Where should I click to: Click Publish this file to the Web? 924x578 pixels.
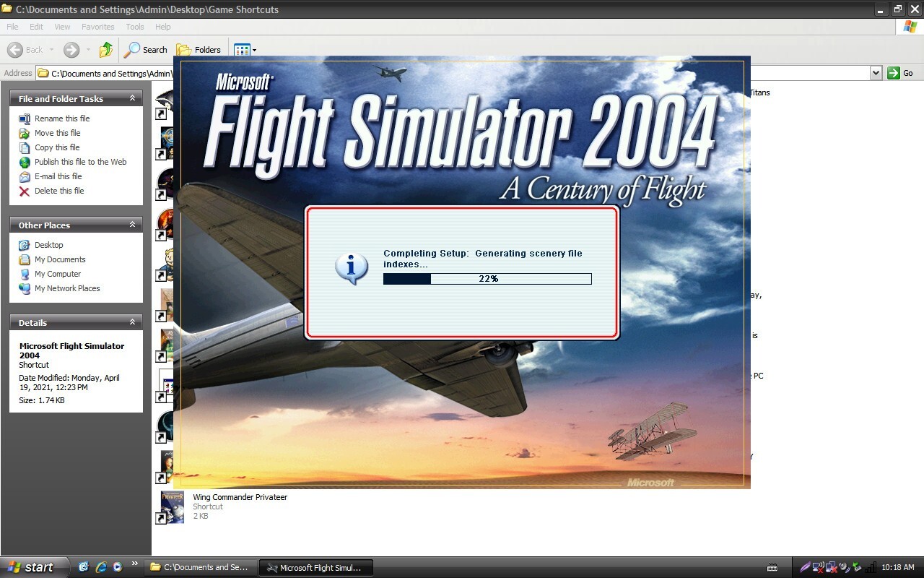(x=81, y=162)
